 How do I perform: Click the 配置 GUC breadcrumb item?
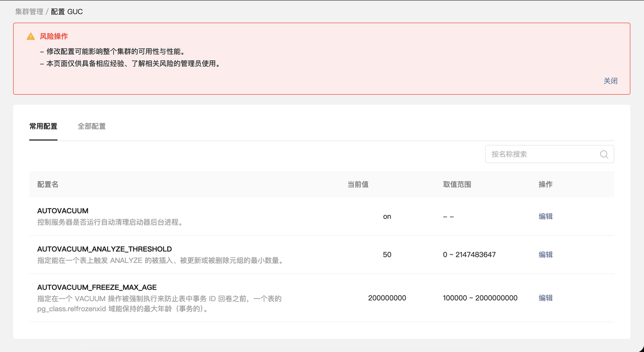pyautogui.click(x=67, y=12)
